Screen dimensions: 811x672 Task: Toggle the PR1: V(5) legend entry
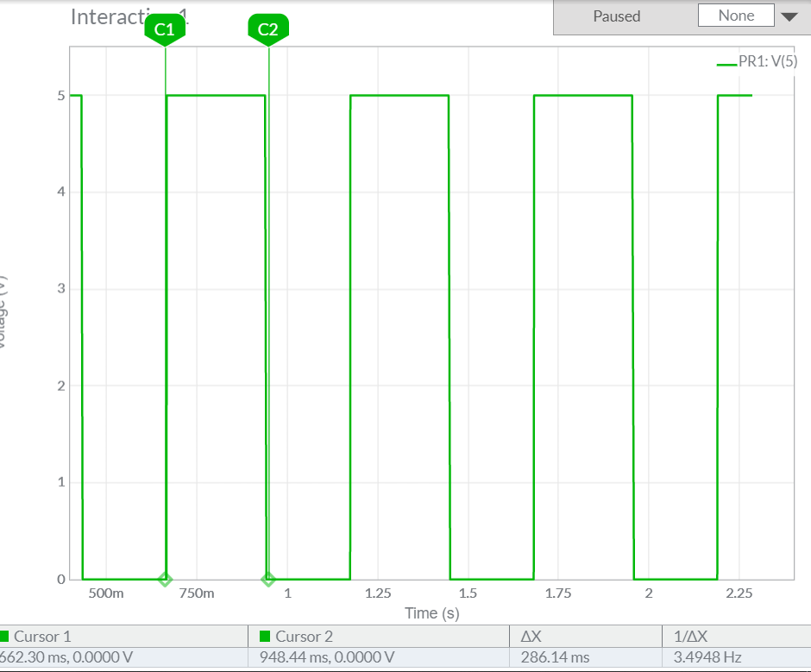coord(767,62)
